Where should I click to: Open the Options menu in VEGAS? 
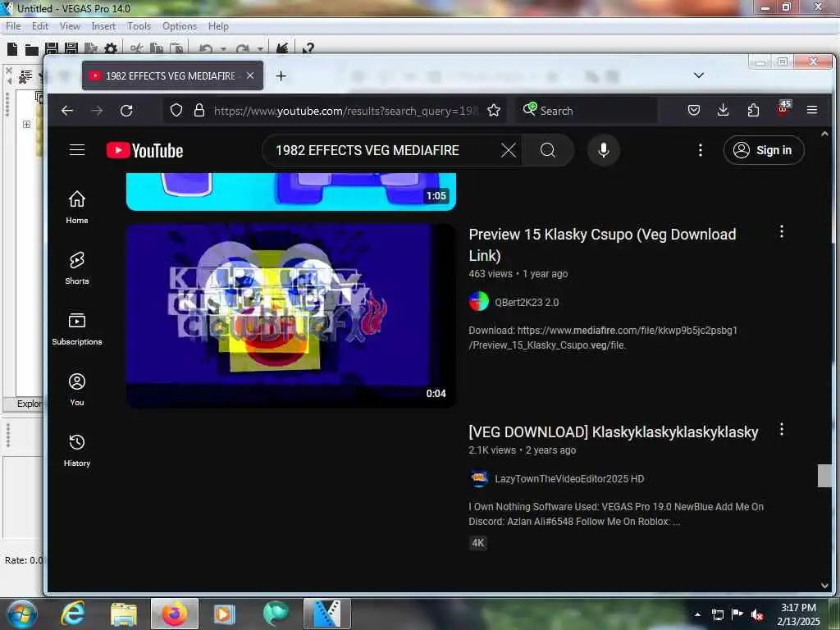click(180, 26)
